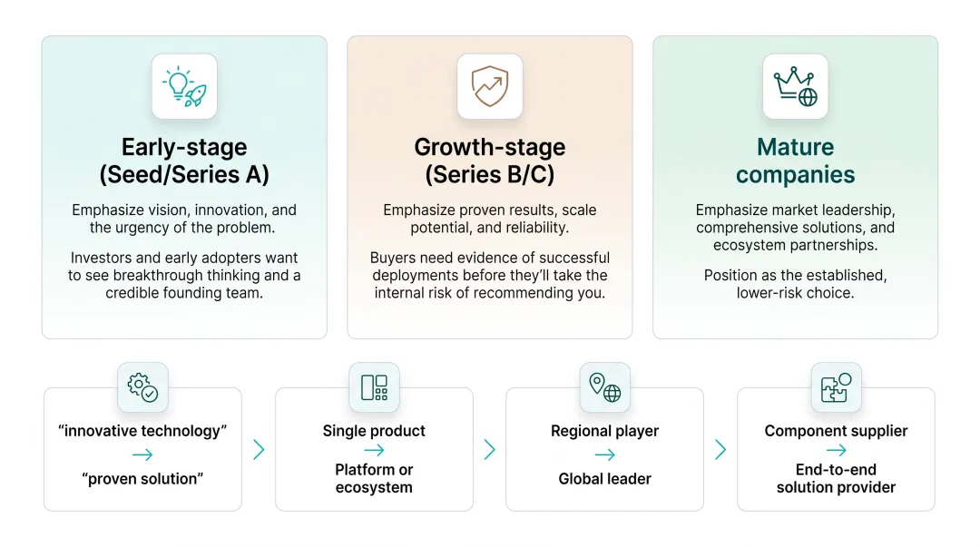Screen dimensions: 980x547
Task: Click the crown and globe icon
Action: click(795, 86)
